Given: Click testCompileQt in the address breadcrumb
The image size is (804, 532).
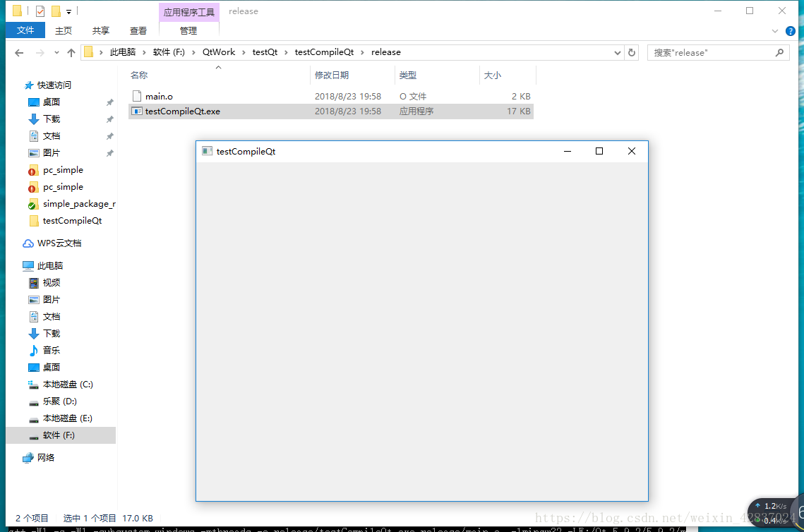Looking at the screenshot, I should [x=324, y=52].
